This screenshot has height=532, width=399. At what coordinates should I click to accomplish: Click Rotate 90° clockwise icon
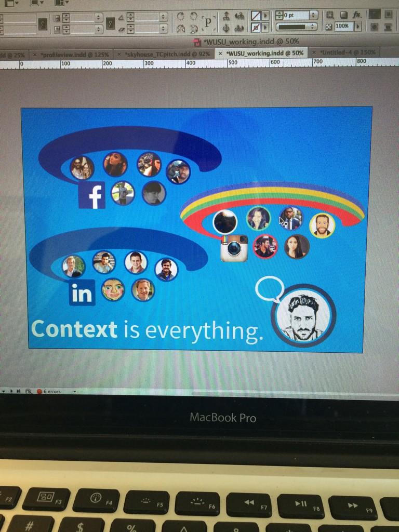[x=180, y=16]
